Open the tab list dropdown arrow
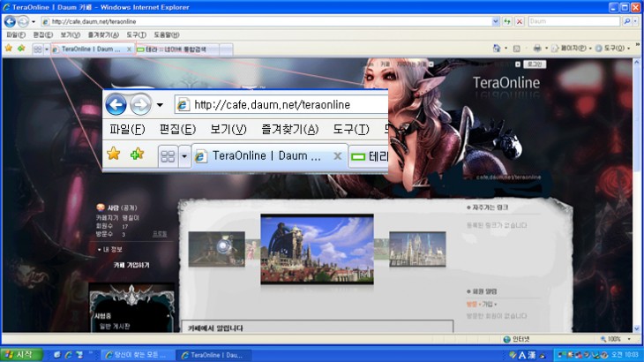 pos(46,49)
